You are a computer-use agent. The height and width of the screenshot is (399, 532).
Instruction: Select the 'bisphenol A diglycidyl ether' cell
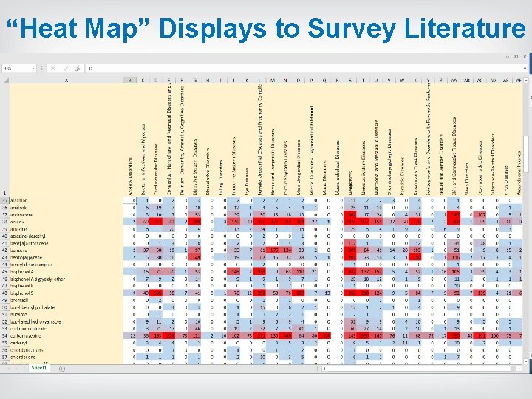tap(66, 279)
